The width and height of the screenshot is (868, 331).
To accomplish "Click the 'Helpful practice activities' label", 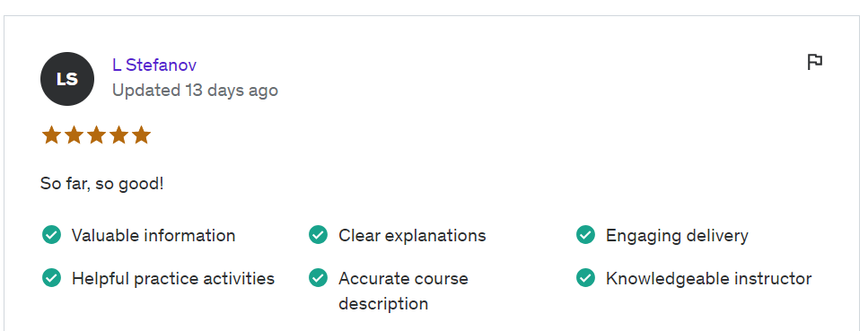I will [x=173, y=278].
